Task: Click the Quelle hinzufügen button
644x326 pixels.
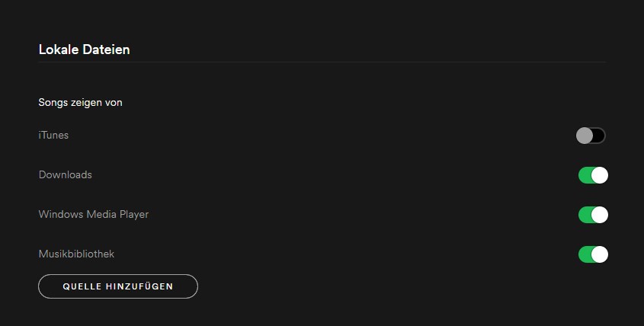Action: tap(118, 286)
